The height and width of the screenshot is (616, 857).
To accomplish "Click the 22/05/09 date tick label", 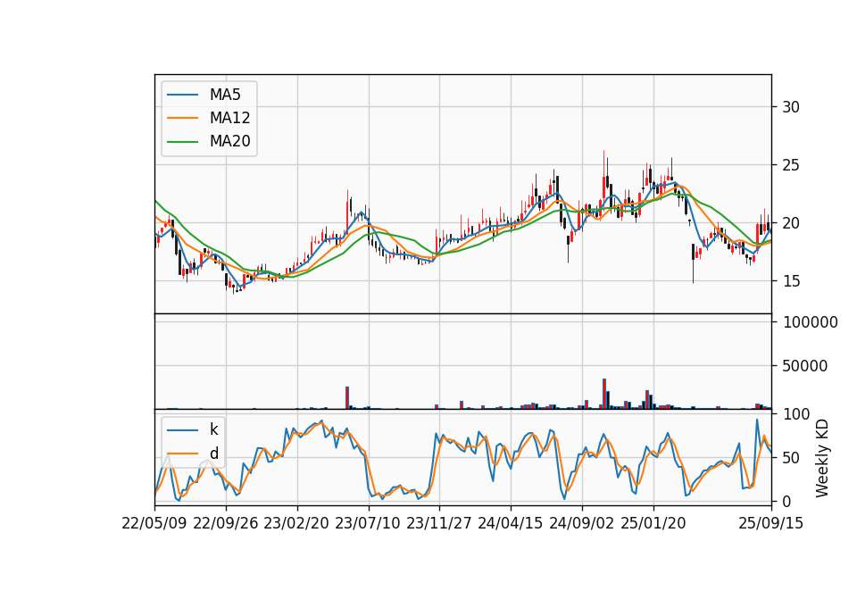I will 154,523.
